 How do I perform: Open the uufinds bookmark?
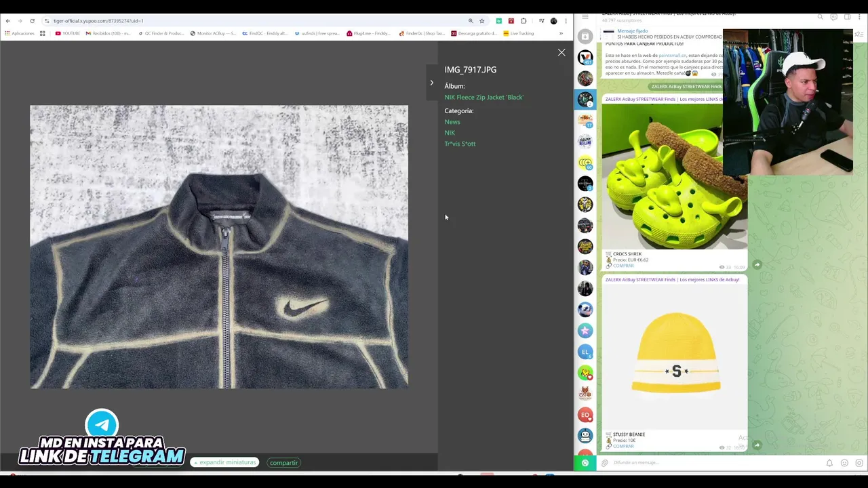(x=317, y=33)
